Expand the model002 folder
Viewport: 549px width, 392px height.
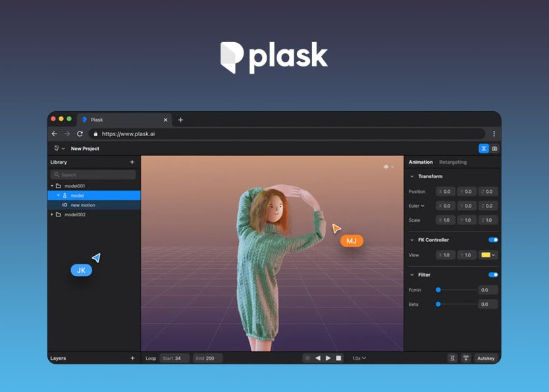pyautogui.click(x=53, y=214)
